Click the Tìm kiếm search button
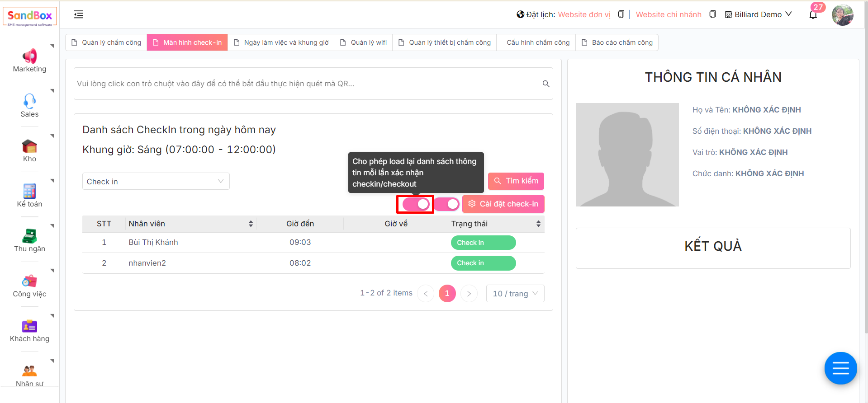The image size is (868, 403). tap(516, 181)
